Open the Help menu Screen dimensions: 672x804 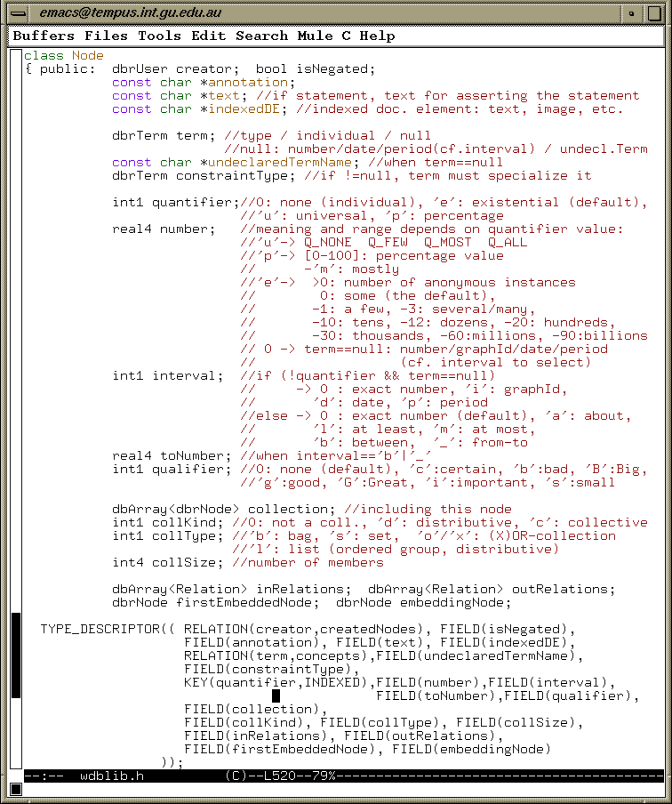coord(378,36)
